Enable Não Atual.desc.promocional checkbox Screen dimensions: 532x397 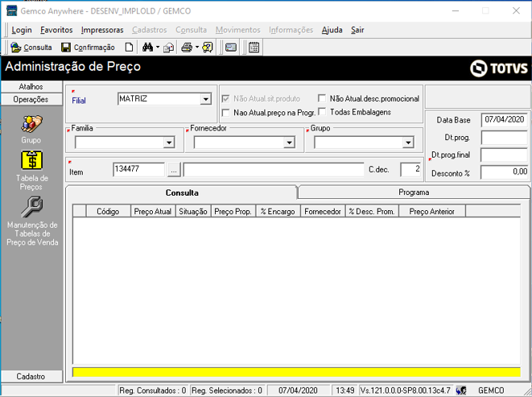pyautogui.click(x=322, y=98)
